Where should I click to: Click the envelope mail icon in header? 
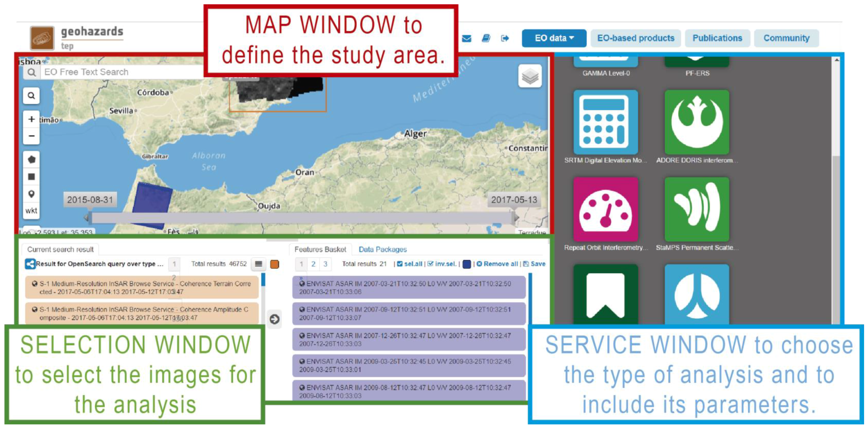tap(466, 38)
